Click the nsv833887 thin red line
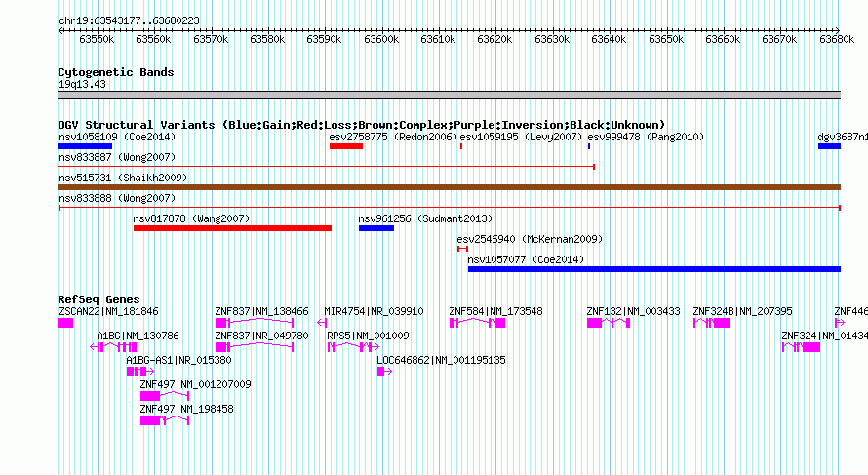The height and width of the screenshot is (475, 868). click(x=326, y=167)
